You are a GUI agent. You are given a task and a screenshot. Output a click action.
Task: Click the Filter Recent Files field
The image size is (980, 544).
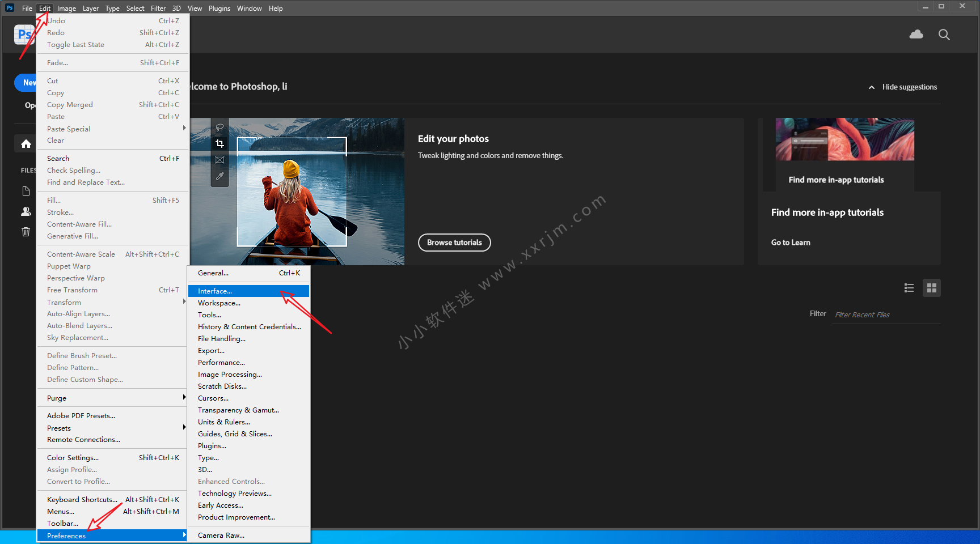887,314
